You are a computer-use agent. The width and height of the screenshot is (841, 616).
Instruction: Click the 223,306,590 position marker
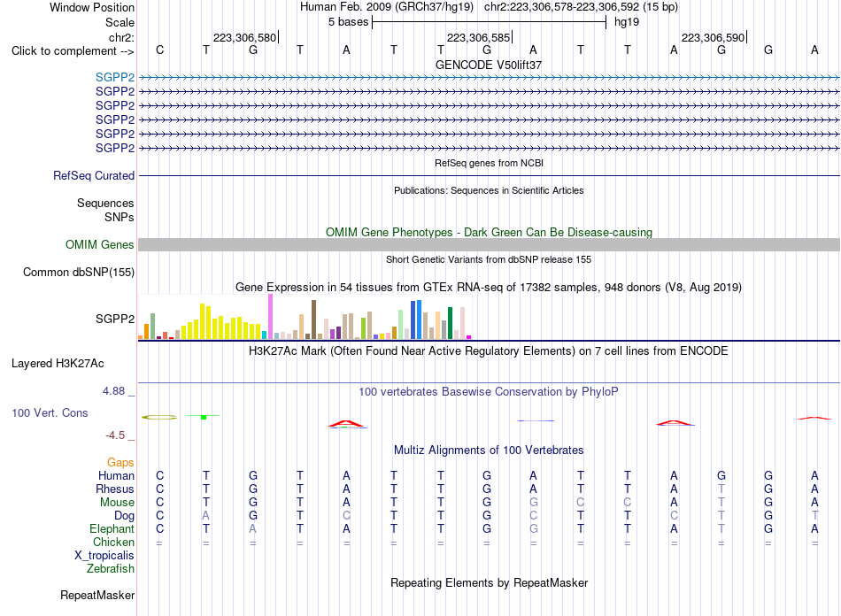pos(714,37)
